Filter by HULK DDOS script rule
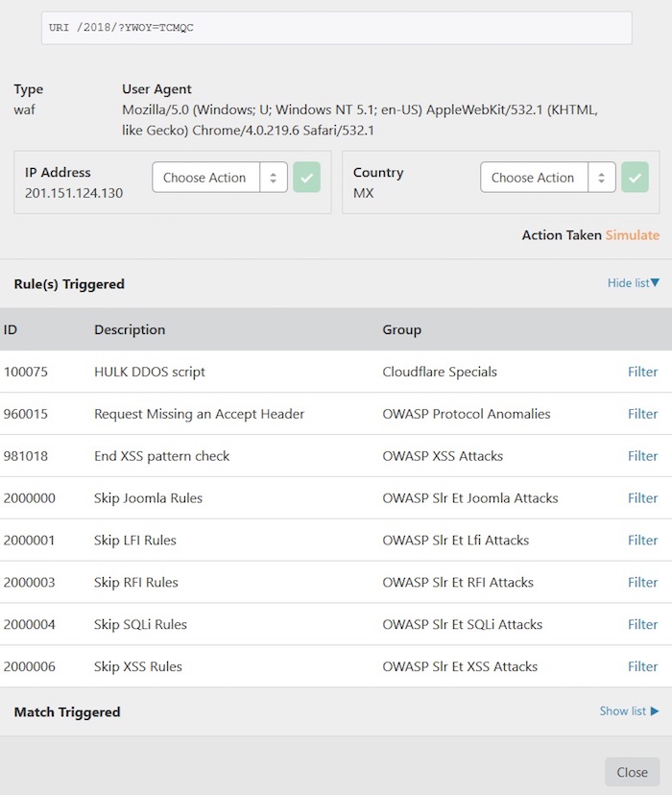Image resolution: width=672 pixels, height=795 pixels. point(642,372)
